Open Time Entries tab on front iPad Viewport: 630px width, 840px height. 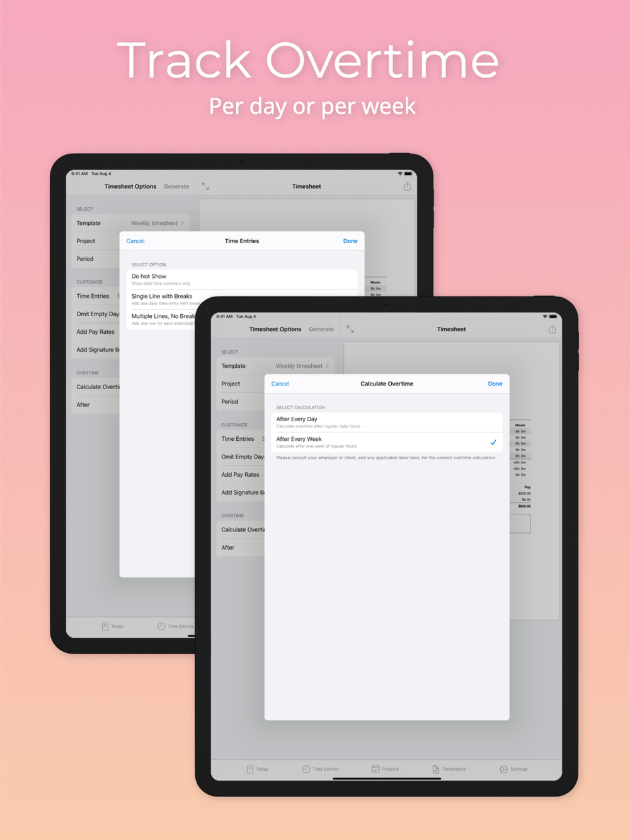(320, 769)
